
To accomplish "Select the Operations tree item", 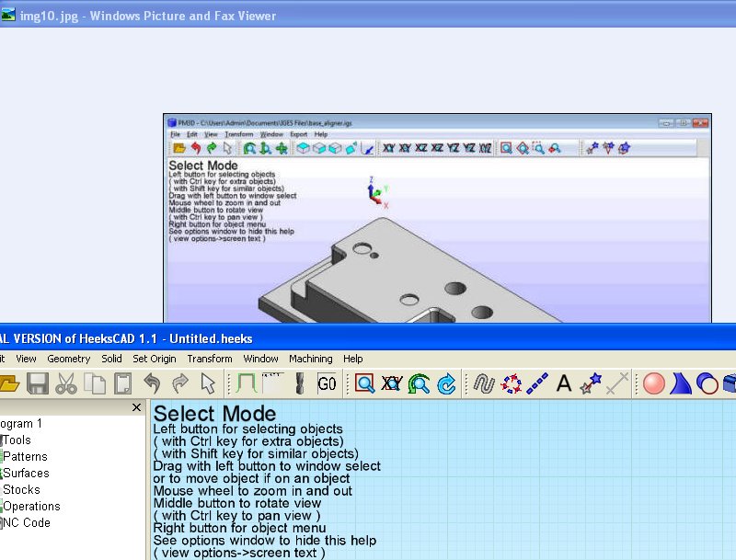I will pos(31,506).
